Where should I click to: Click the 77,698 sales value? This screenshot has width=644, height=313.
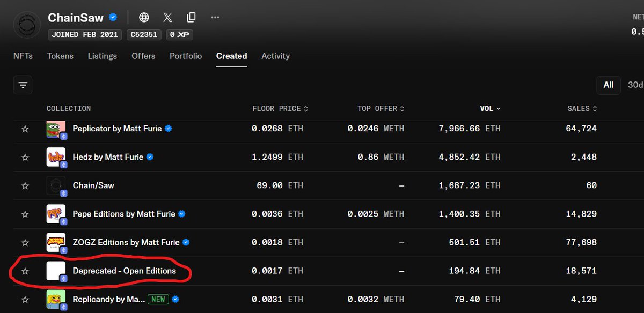pos(582,242)
